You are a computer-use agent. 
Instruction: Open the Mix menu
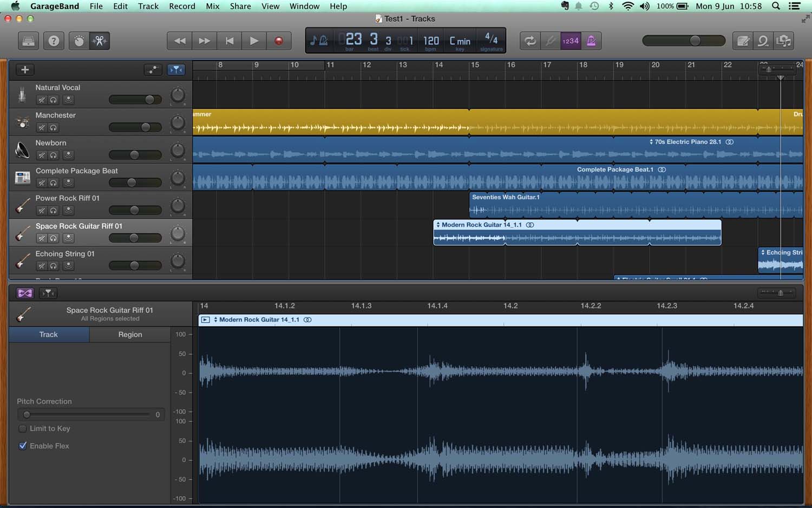(212, 6)
